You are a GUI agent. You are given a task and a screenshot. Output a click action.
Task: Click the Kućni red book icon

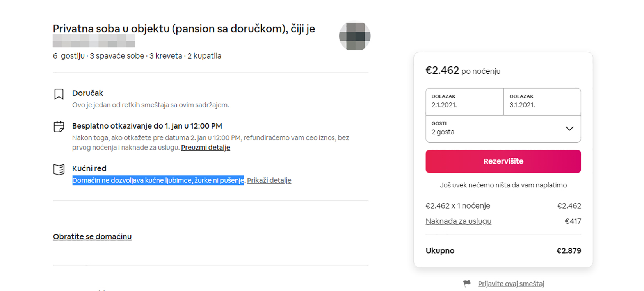58,169
